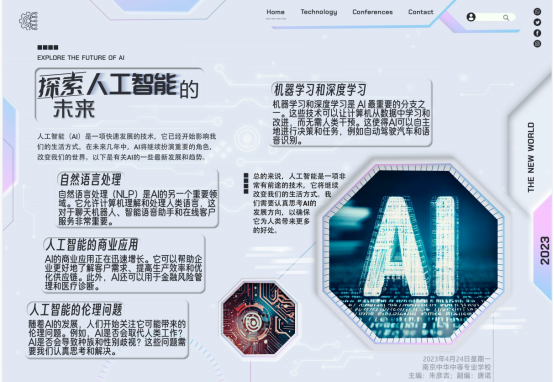
Task: Open the Conferences menu item
Action: coord(372,12)
